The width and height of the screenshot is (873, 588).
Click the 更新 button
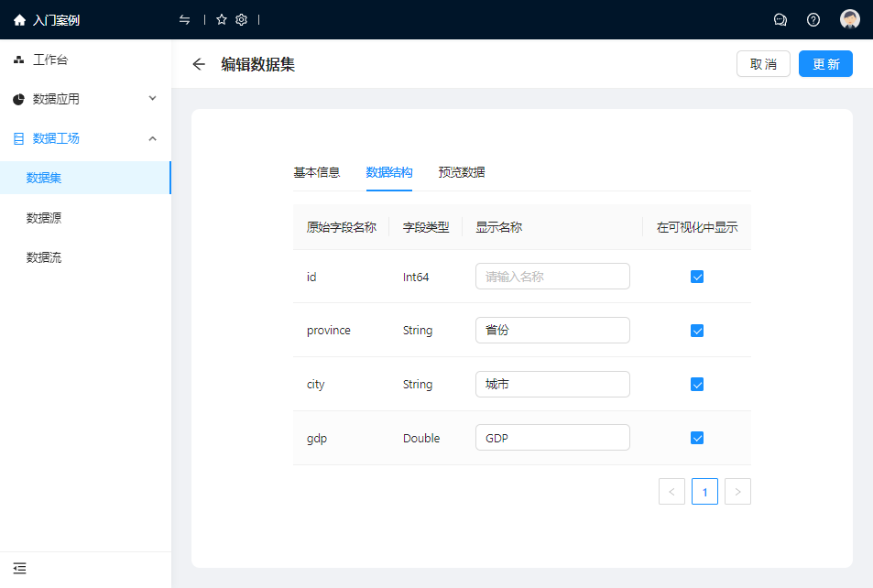[x=825, y=64]
